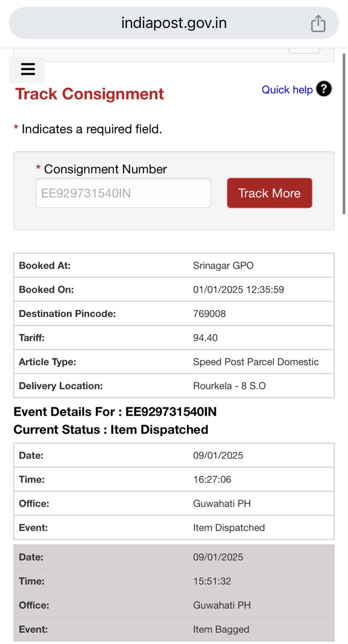Select the Booked On label
Image resolution: width=348 pixels, height=644 pixels.
point(46,290)
